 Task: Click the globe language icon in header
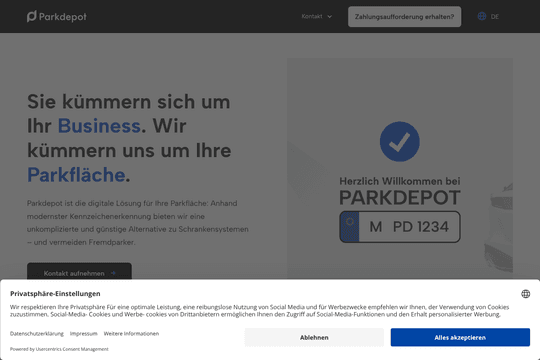click(x=482, y=16)
